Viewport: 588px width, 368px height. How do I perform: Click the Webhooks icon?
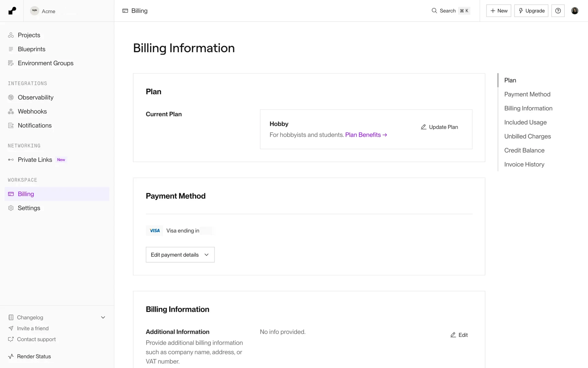[x=11, y=111]
